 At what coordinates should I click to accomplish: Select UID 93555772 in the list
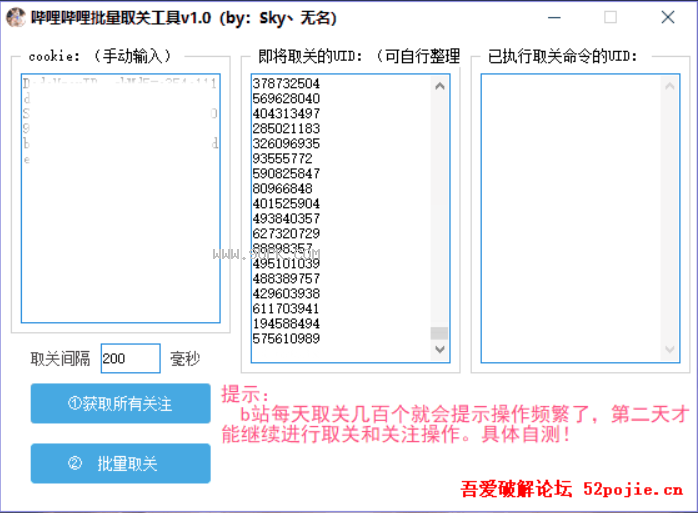[x=282, y=159]
